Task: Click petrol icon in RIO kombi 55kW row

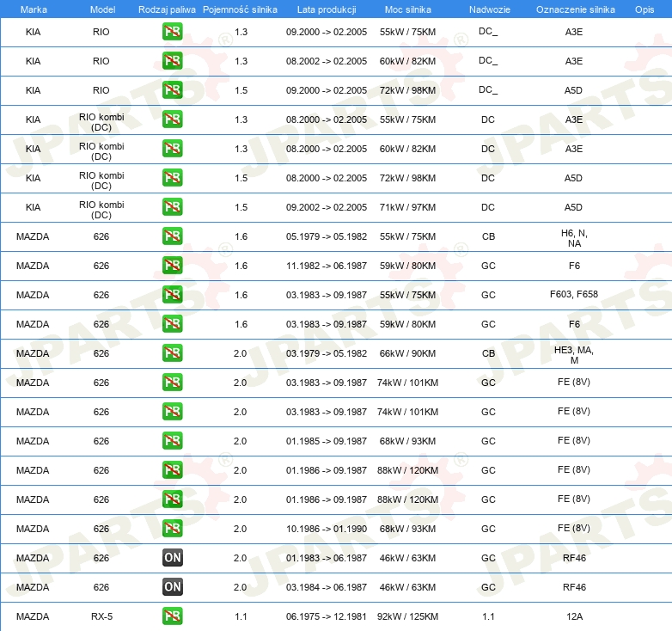Action: [172, 119]
